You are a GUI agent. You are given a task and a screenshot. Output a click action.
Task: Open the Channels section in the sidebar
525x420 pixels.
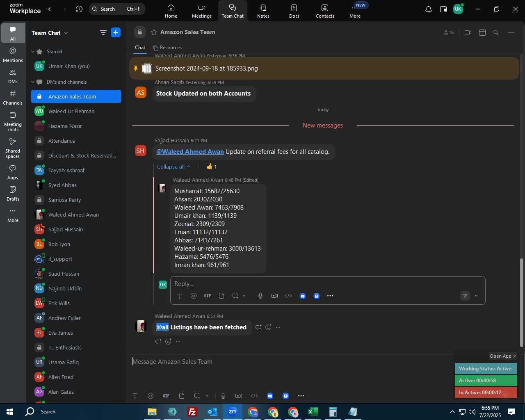(x=13, y=98)
